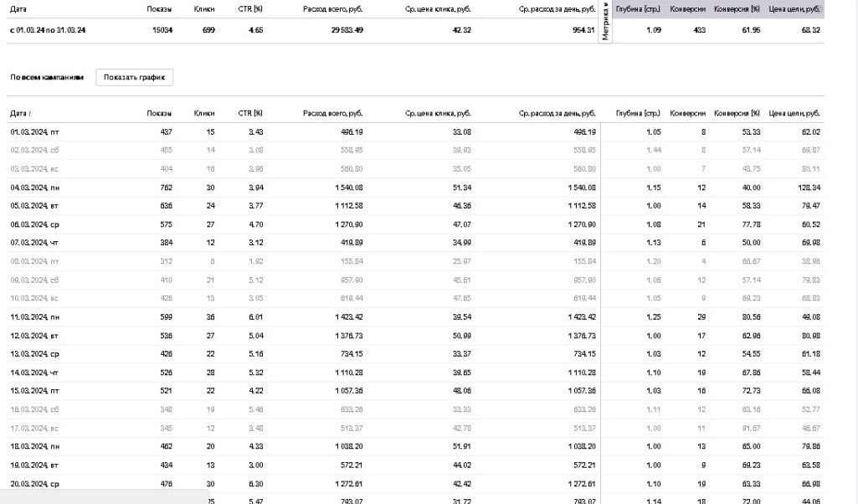Screen dimensions: 858x504
Task: Select the 11.03.2024, пн row date
Action: click(35, 316)
